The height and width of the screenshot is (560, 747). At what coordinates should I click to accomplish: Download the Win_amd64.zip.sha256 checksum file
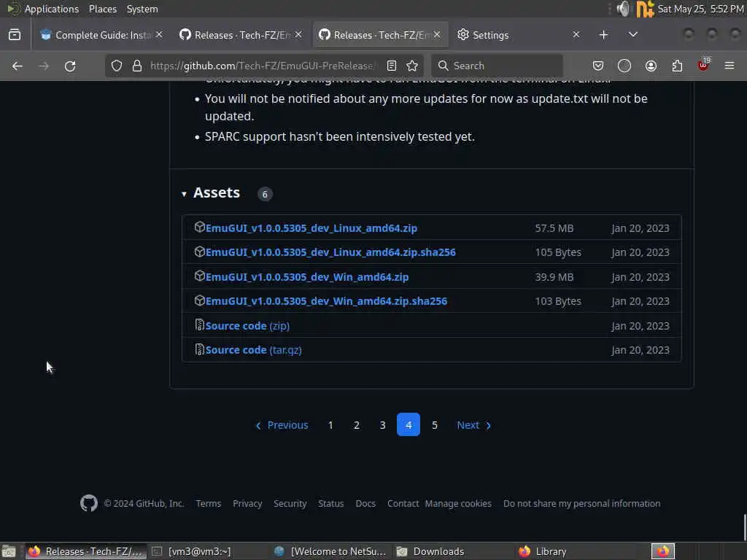(x=326, y=301)
